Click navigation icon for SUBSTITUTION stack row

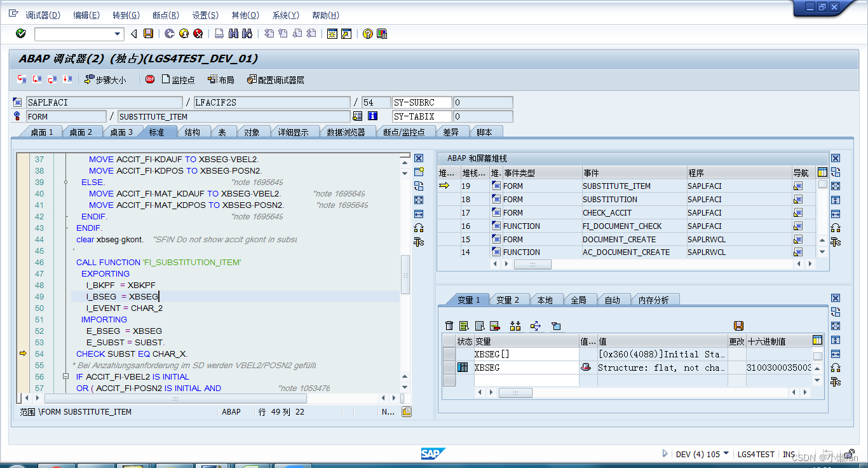coord(797,200)
